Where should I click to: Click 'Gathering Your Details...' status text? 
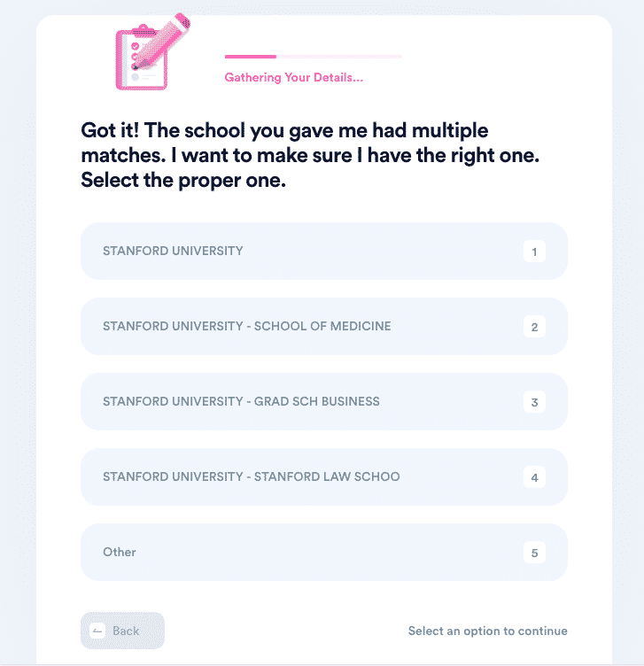293,77
